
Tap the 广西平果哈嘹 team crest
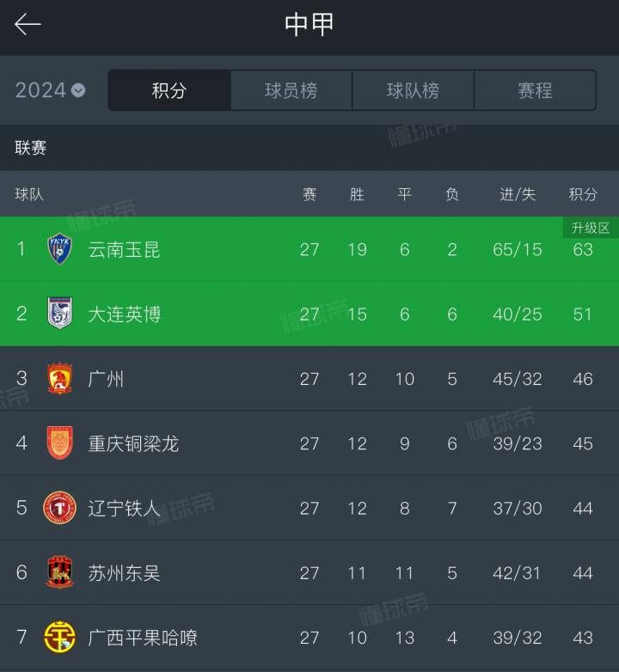(x=59, y=638)
